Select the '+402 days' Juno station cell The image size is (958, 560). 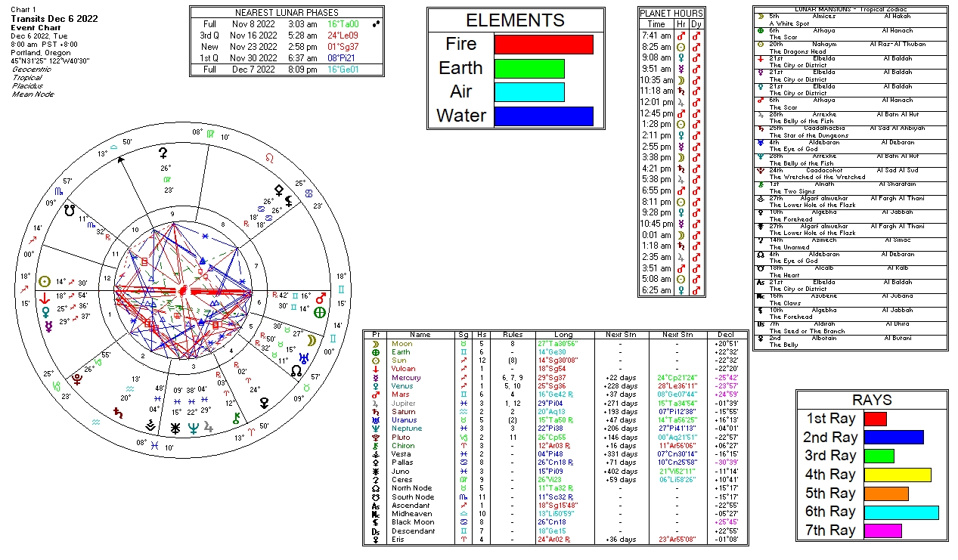click(622, 472)
